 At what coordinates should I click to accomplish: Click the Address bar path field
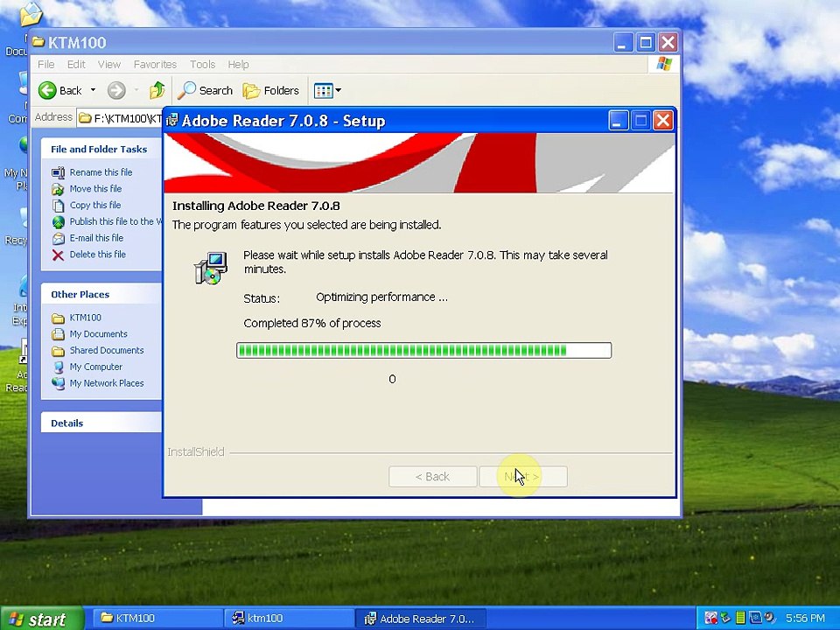[120, 118]
